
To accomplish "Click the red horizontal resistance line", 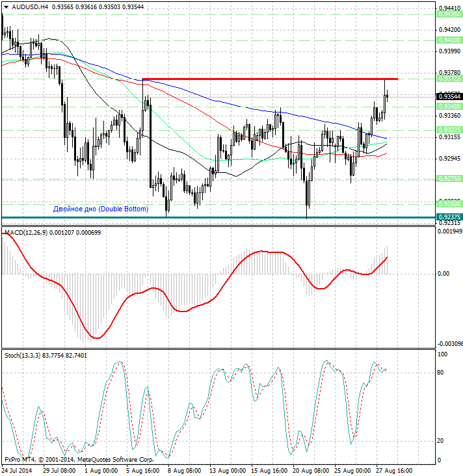I will click(x=271, y=79).
